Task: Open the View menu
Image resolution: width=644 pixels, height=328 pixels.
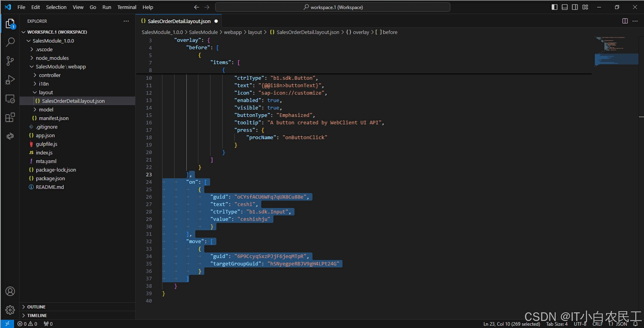Action: [78, 7]
